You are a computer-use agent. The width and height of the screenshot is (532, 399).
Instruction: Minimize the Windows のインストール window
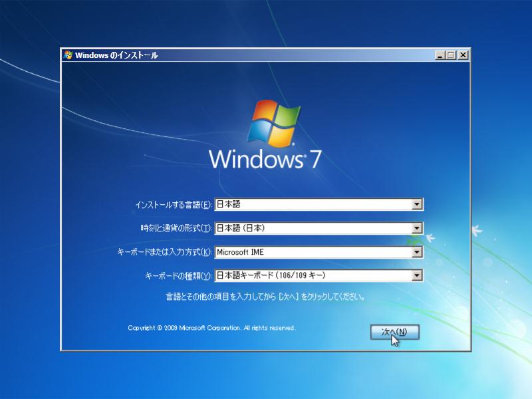click(441, 56)
